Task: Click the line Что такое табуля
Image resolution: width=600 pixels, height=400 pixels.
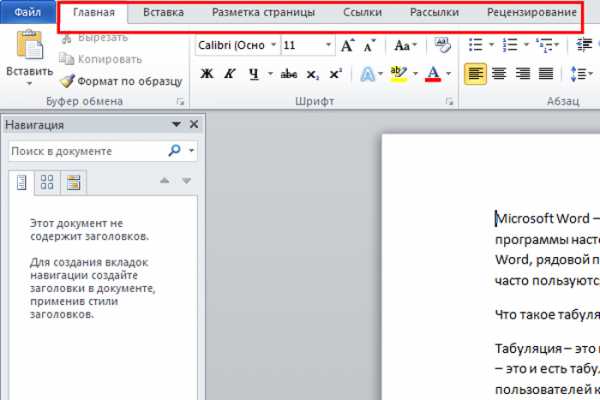Action: pos(547,314)
